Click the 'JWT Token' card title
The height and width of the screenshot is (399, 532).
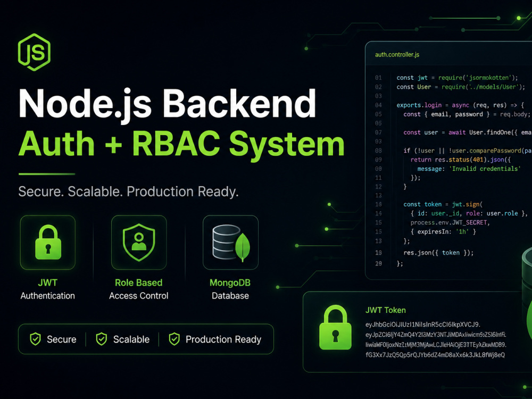click(x=385, y=310)
